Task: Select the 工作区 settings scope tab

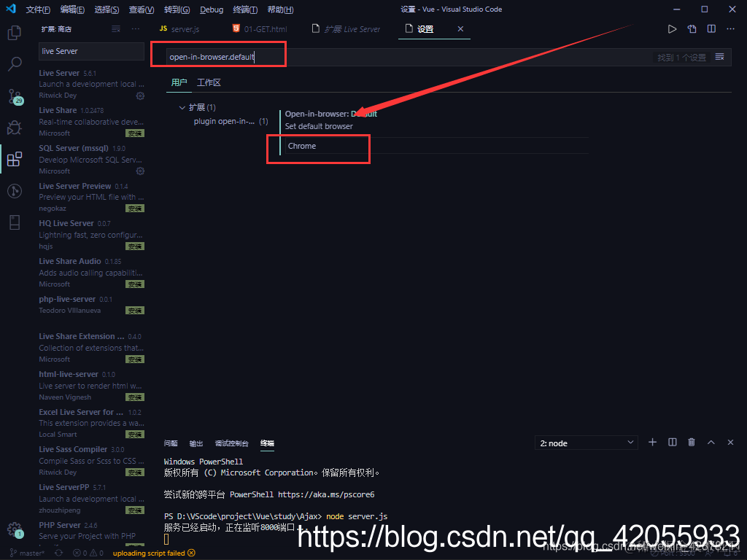Action: (209, 83)
